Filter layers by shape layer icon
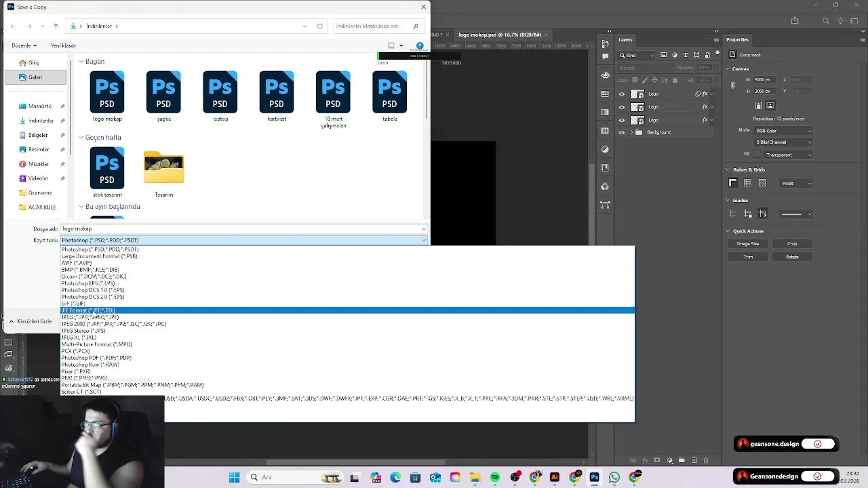Screen dimensions: 868x488 696,55
